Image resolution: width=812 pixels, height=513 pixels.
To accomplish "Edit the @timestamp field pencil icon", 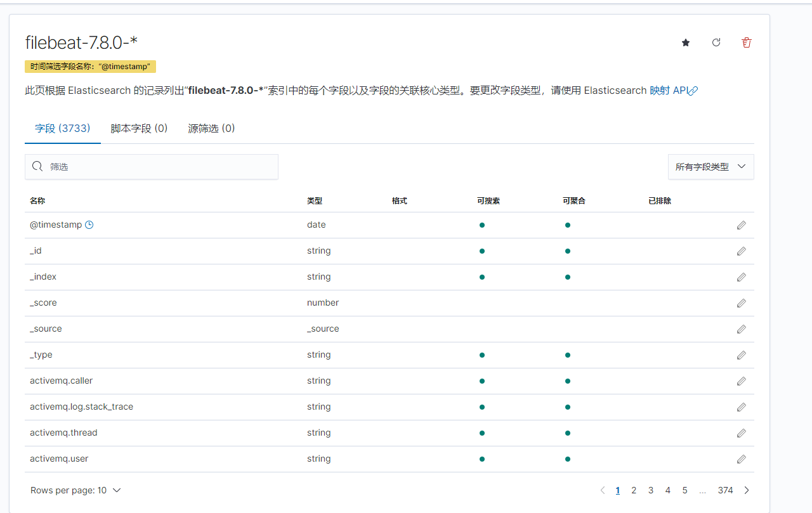I will click(x=741, y=225).
